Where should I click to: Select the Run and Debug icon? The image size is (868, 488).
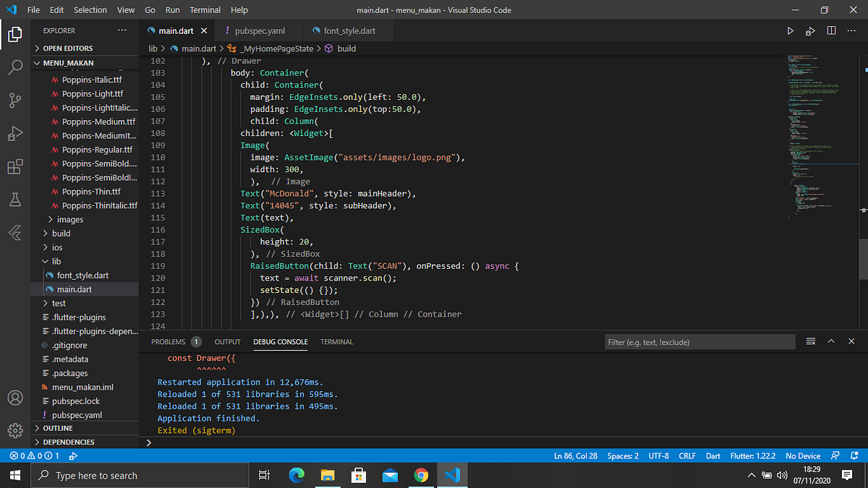(15, 134)
